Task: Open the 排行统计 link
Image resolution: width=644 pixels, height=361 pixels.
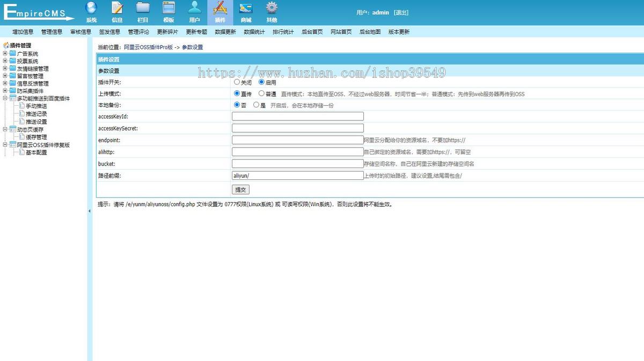Action: point(283,32)
